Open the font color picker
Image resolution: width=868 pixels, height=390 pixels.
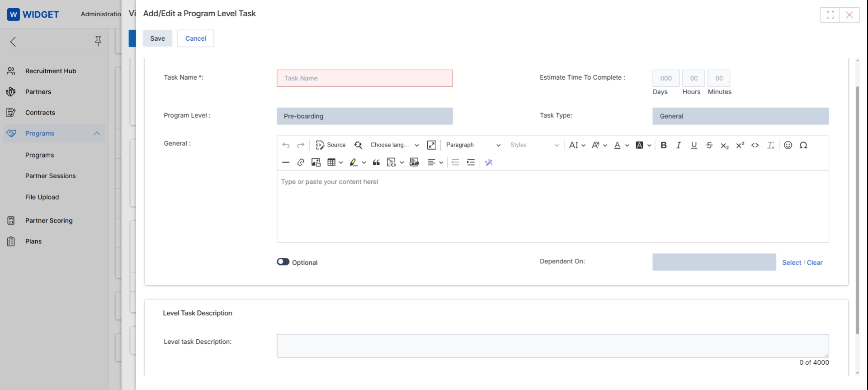[621, 145]
